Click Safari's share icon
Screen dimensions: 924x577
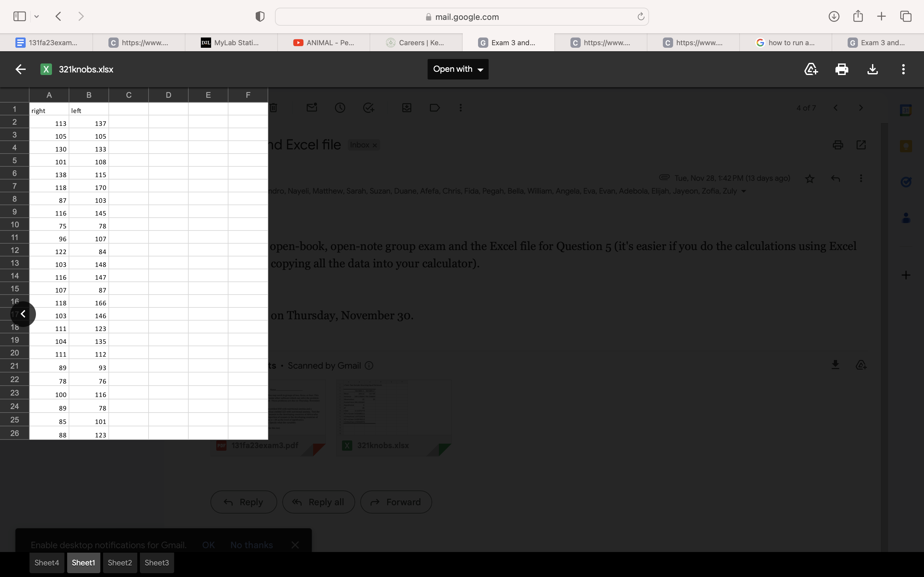[858, 16]
